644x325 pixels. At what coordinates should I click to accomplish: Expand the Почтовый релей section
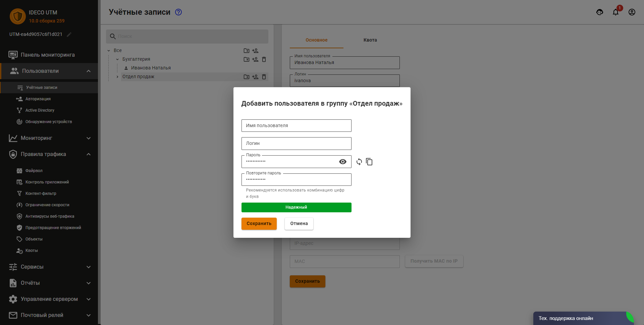coord(49,315)
